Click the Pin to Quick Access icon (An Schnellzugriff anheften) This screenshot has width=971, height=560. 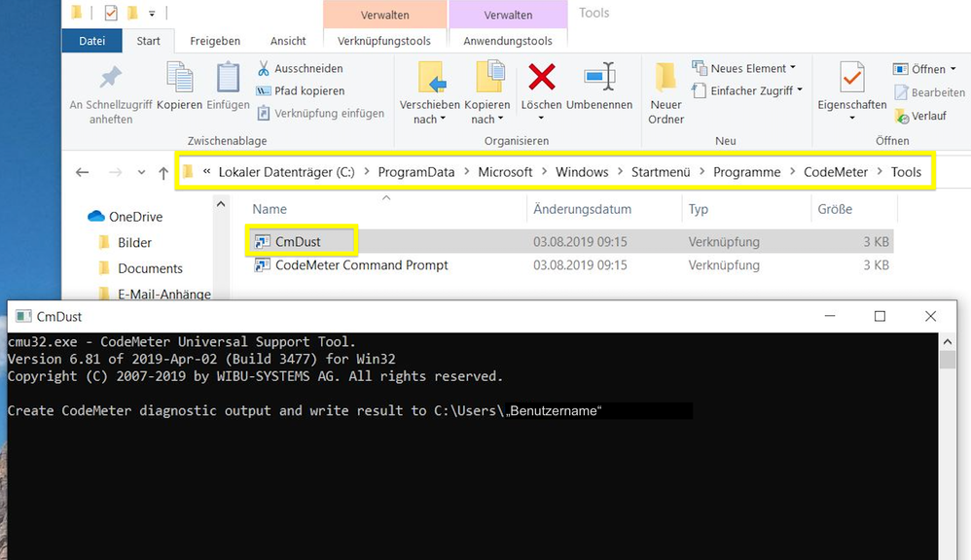111,78
